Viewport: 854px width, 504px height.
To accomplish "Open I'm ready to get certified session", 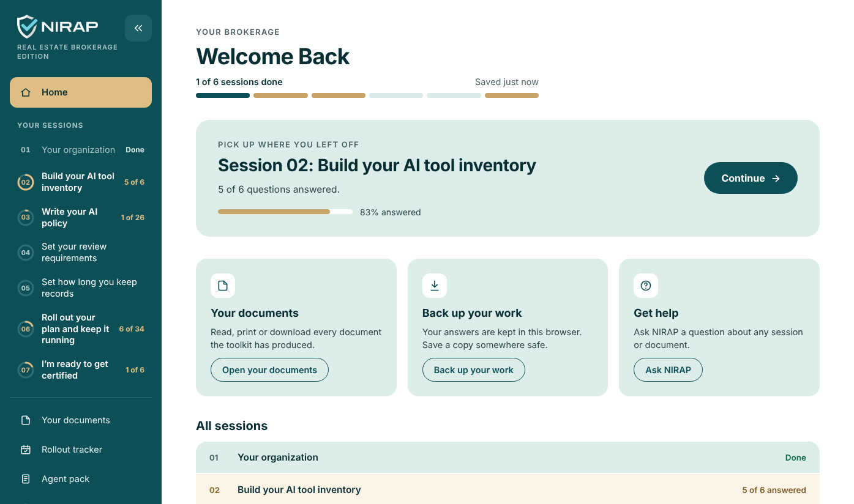I will (x=81, y=370).
